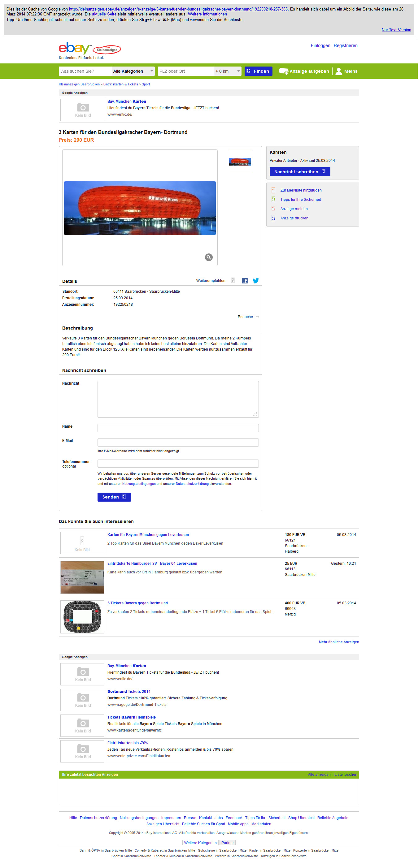Open Kleinanzeigen Saarbrücken breadcrumb

pyautogui.click(x=79, y=84)
